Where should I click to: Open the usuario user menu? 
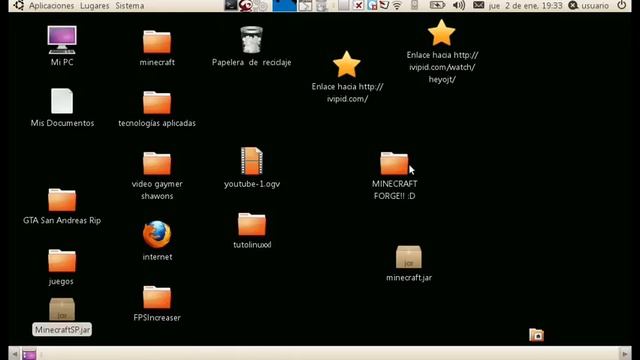589,5
